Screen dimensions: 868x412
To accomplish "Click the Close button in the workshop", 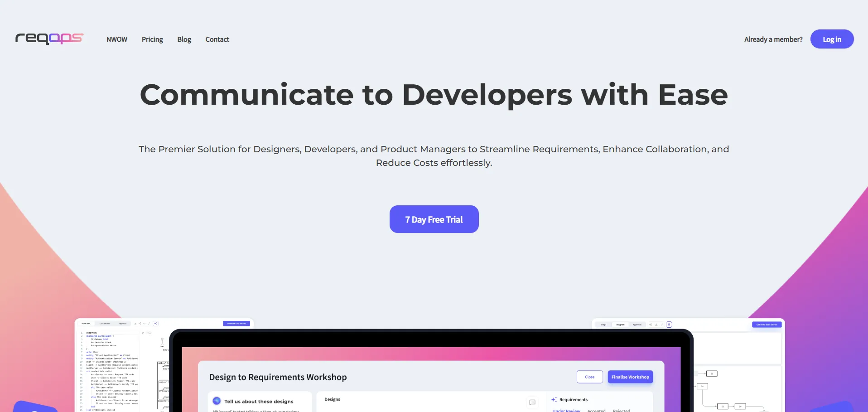I will click(x=589, y=377).
